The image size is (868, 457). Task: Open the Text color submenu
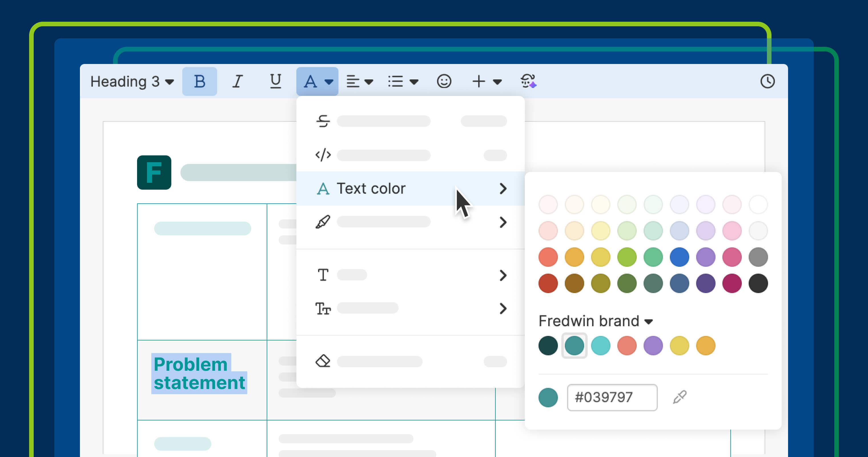tap(410, 189)
